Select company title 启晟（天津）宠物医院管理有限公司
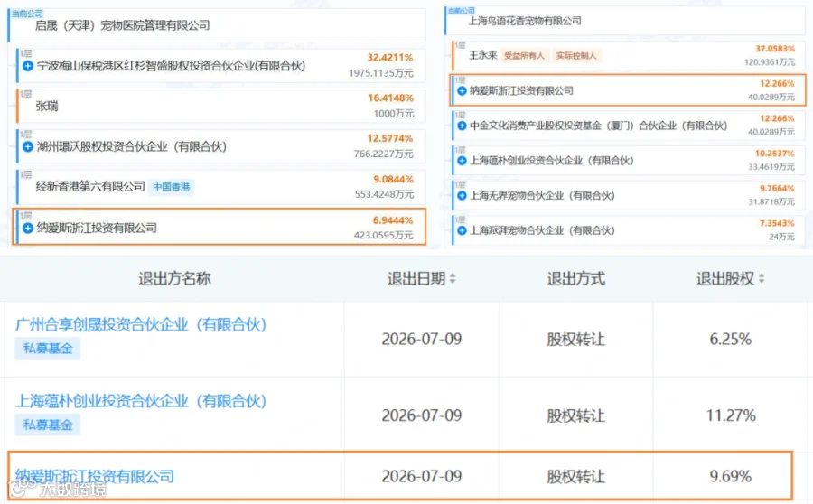Image resolution: width=813 pixels, height=504 pixels. [122, 25]
